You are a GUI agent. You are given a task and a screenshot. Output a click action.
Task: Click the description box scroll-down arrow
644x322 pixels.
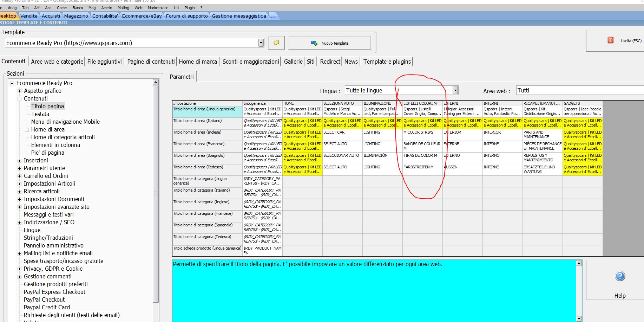pos(579,318)
